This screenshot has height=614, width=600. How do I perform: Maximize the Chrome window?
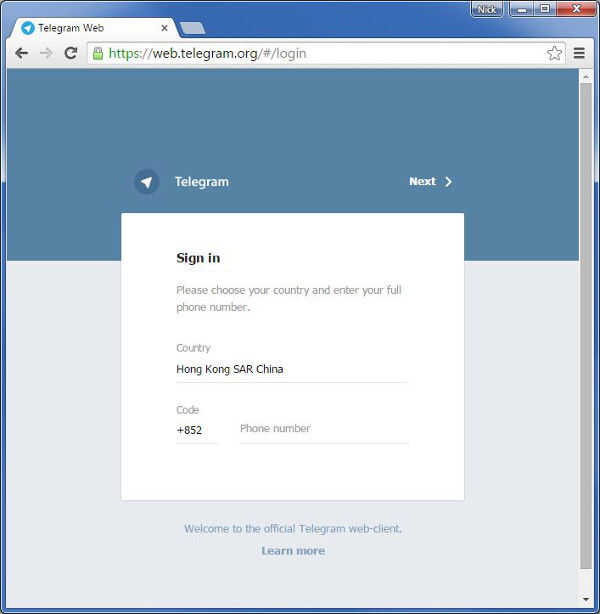click(x=545, y=9)
